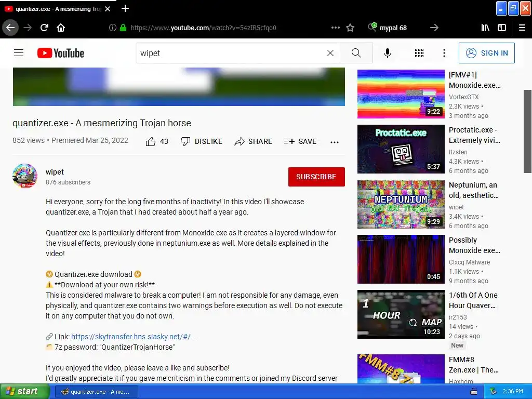Open the 1 Hour Map video thumbnail
This screenshot has height=399, width=532.
click(401, 314)
